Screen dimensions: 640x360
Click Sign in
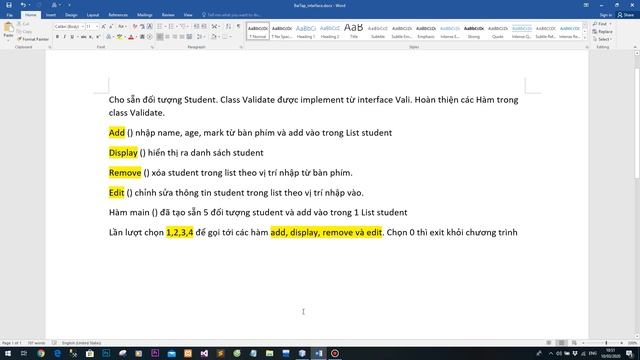click(606, 15)
